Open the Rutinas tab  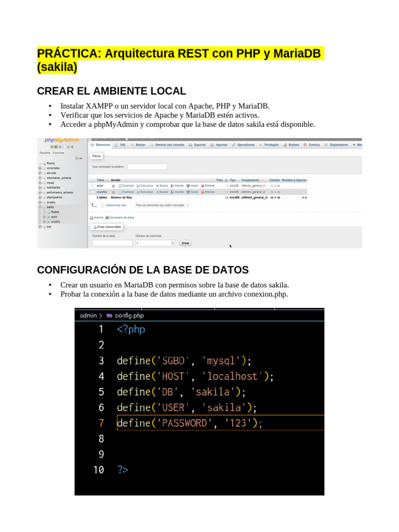click(291, 145)
